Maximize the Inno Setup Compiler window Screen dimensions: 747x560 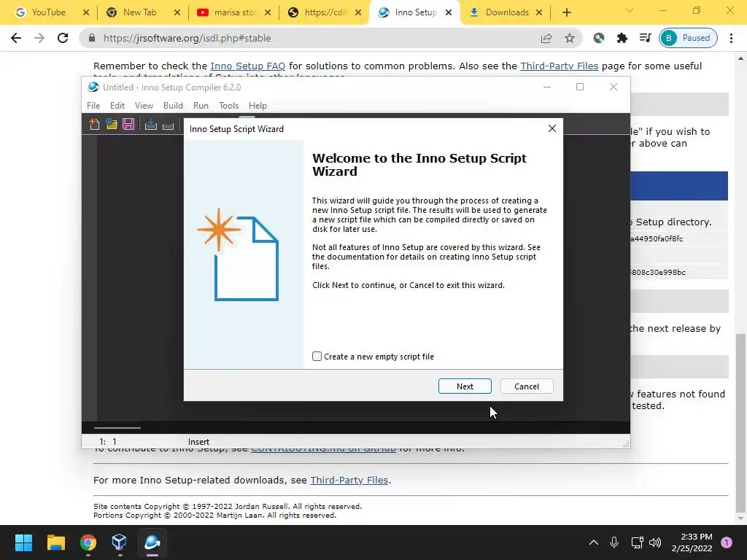pyautogui.click(x=580, y=87)
